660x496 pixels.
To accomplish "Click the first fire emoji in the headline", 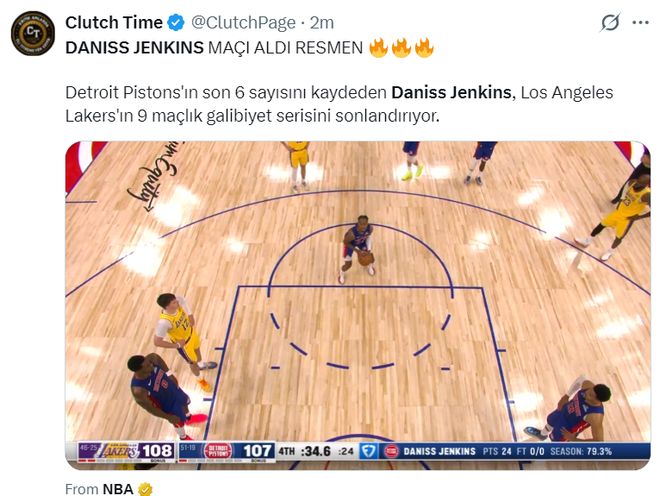I will (x=378, y=48).
